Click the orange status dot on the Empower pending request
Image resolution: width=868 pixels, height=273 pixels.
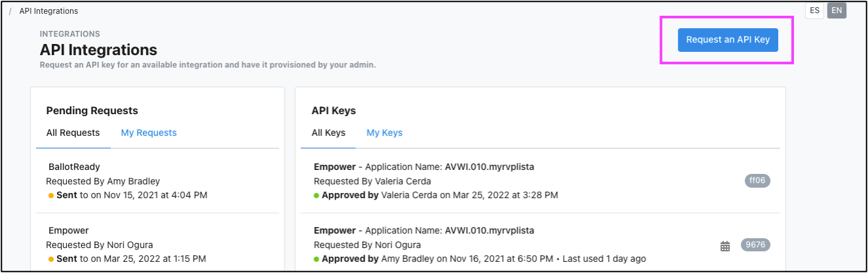[51, 259]
